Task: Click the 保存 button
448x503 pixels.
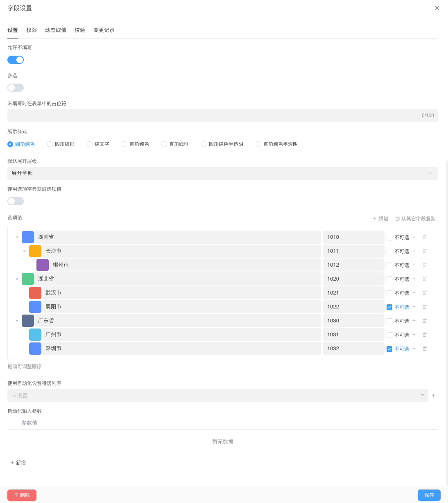Action: (429, 495)
